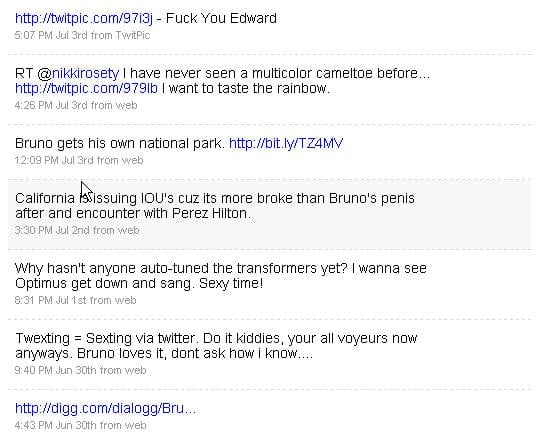The height and width of the screenshot is (440, 549).
Task: Open the twitpic.com/97i3j link
Action: click(x=84, y=18)
